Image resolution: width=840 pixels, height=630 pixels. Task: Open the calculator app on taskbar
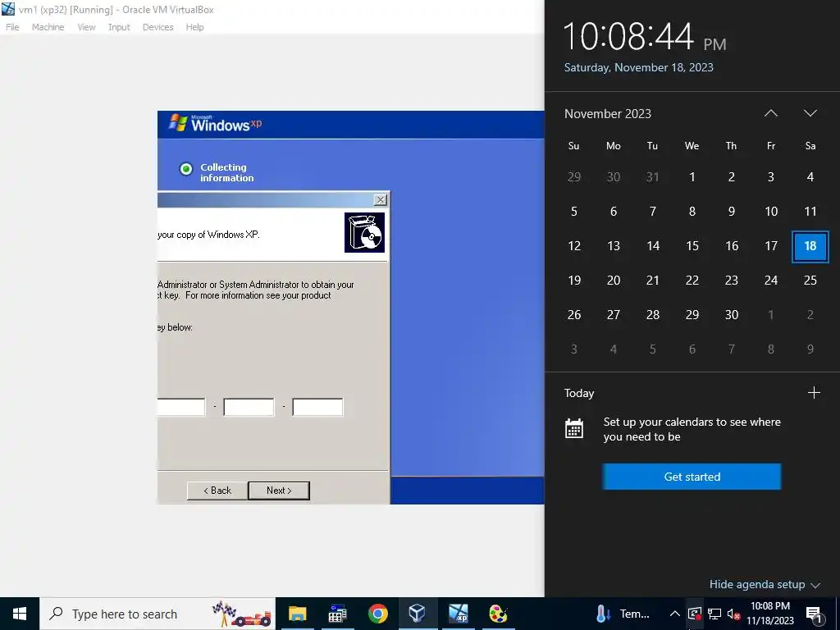click(337, 614)
